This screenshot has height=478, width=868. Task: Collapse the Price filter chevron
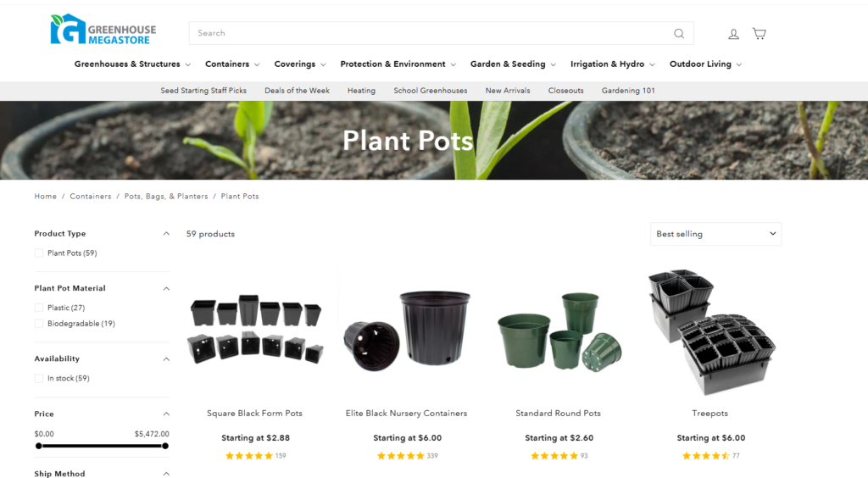click(x=166, y=414)
